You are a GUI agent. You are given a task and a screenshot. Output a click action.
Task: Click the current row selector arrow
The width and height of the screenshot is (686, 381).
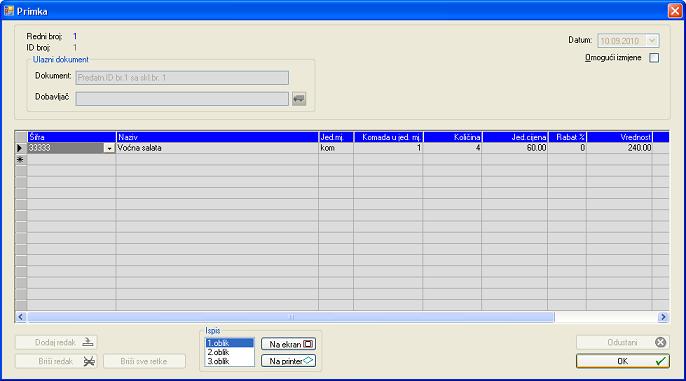tap(21, 148)
